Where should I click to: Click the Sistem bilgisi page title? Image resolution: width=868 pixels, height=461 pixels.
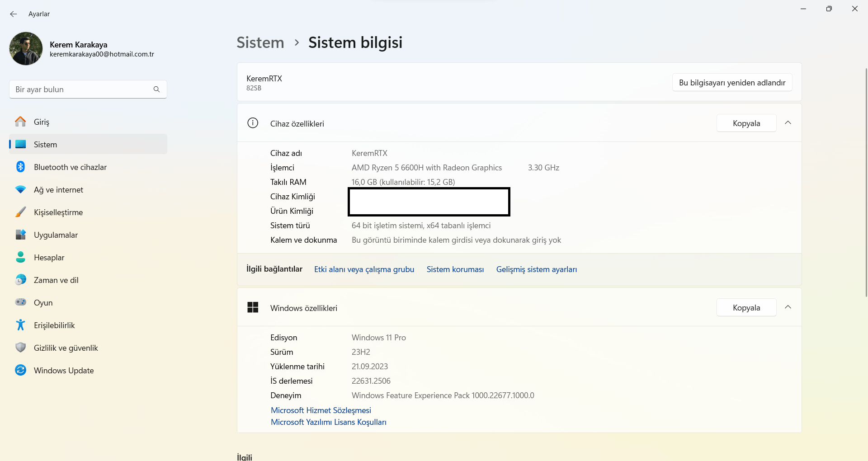(x=355, y=42)
